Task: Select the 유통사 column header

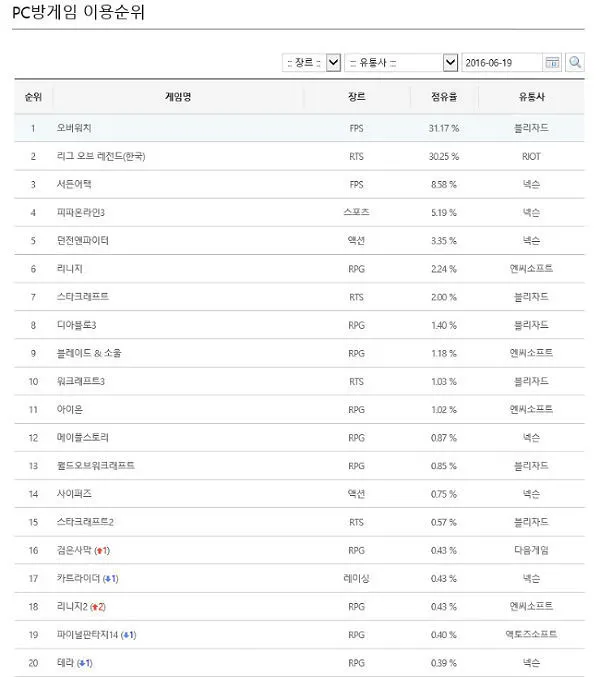Action: (x=531, y=97)
